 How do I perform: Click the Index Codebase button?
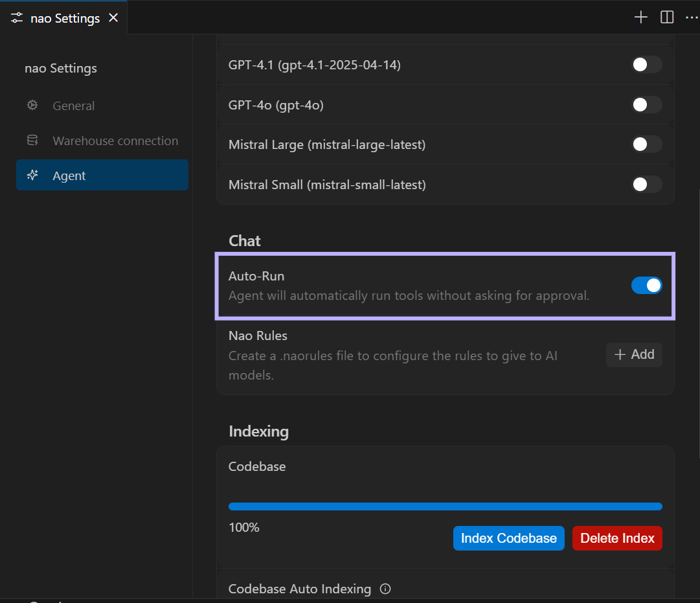tap(508, 538)
